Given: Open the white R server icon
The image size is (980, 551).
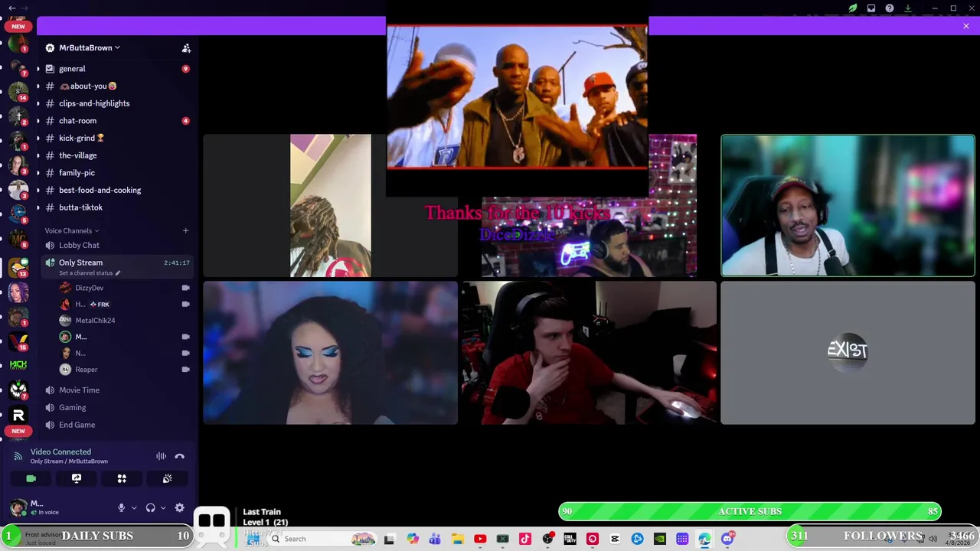Looking at the screenshot, I should pos(18,415).
